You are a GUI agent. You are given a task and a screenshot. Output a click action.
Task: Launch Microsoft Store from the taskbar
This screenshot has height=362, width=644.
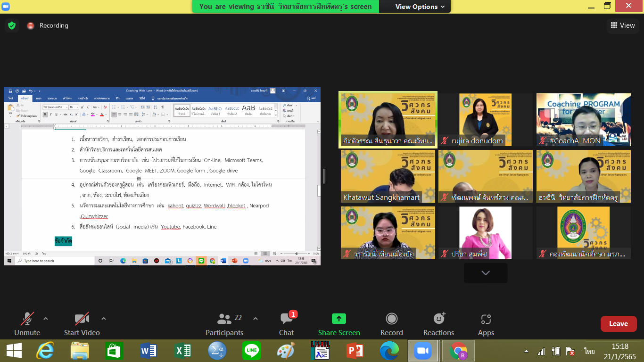115,351
